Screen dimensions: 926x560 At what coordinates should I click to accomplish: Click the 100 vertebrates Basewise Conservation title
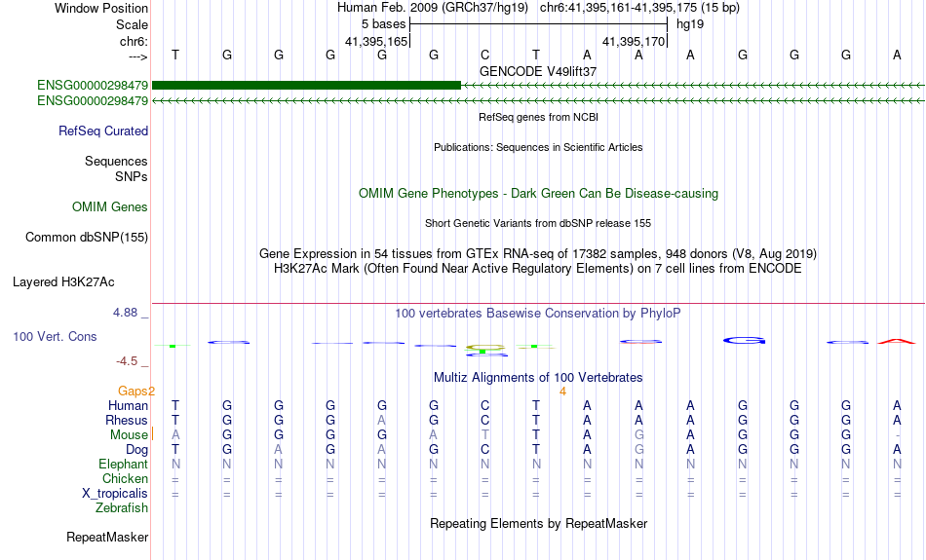[x=538, y=314]
